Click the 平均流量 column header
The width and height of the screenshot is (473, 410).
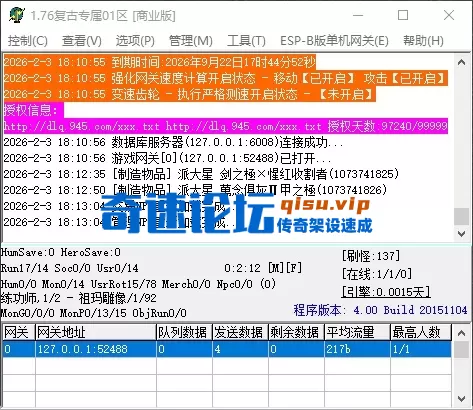coord(357,332)
